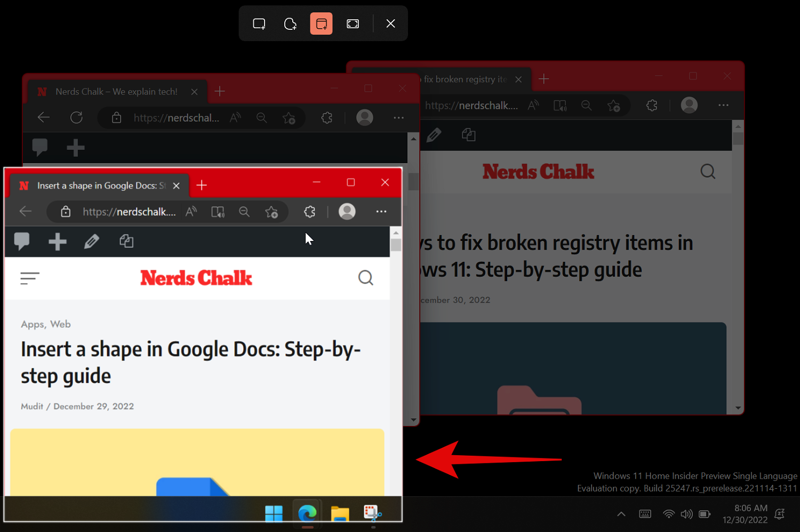Click comments bubble in Google Docs window admin bar
The height and width of the screenshot is (532, 800).
(22, 241)
